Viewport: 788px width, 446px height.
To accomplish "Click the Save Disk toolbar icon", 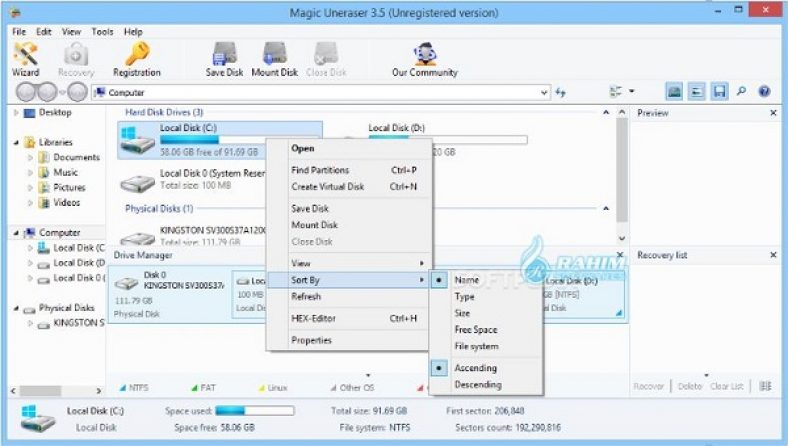I will (x=224, y=59).
